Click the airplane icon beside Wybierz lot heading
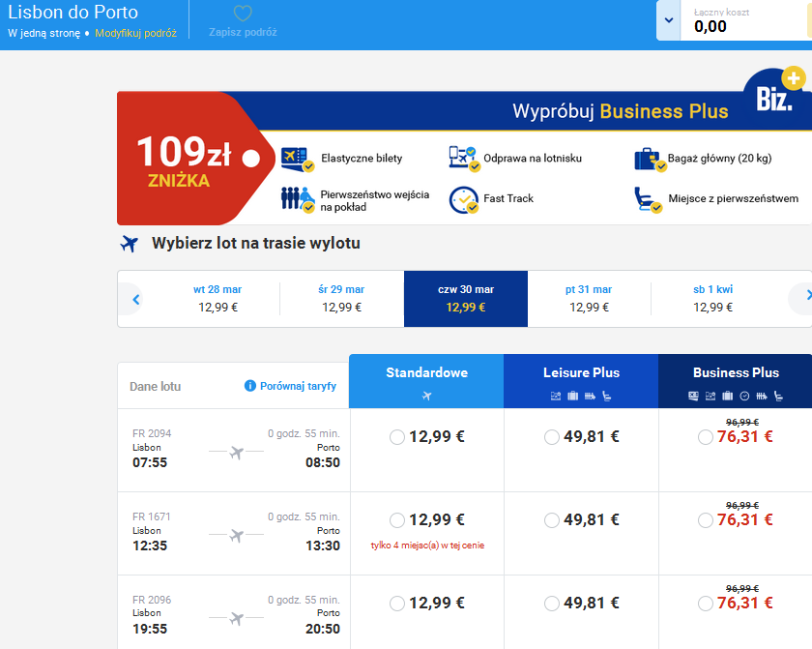Screen dimensions: 812x649 [x=130, y=243]
